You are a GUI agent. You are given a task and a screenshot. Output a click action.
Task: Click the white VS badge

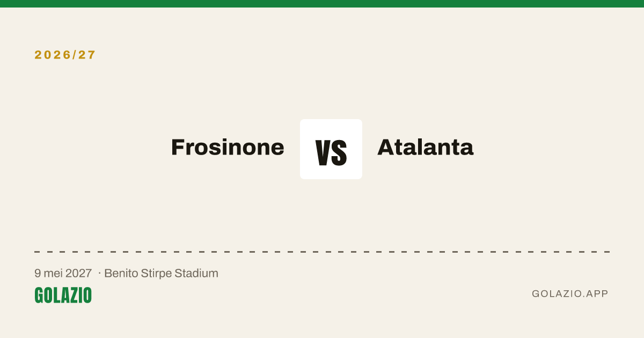pos(331,149)
